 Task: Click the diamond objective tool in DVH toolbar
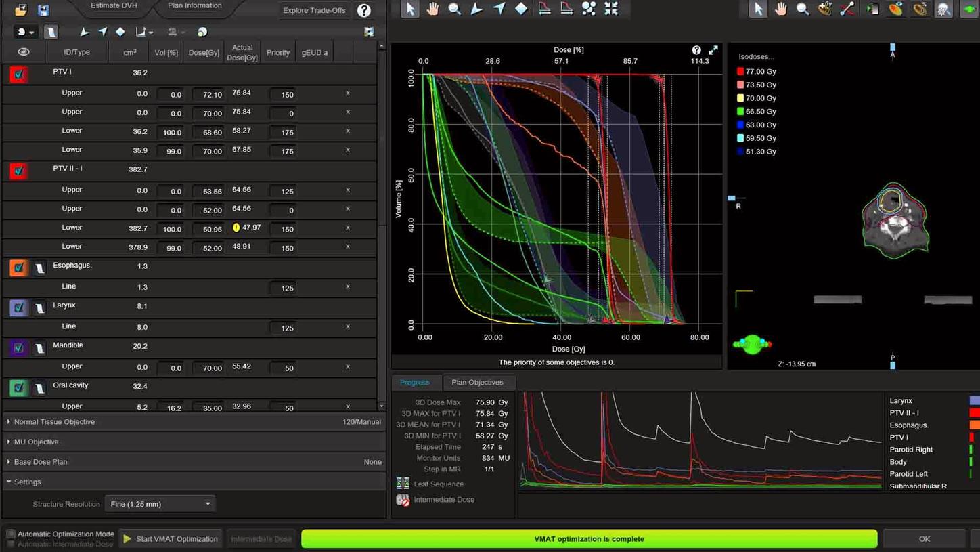[521, 9]
